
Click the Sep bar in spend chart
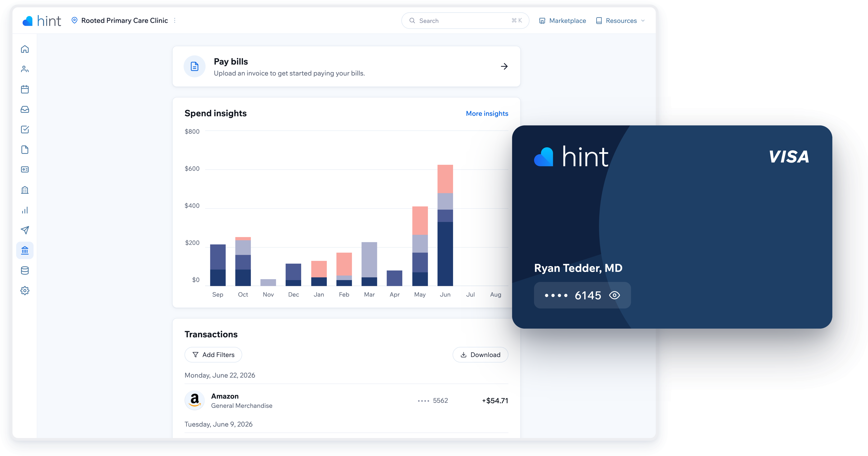pos(218,265)
